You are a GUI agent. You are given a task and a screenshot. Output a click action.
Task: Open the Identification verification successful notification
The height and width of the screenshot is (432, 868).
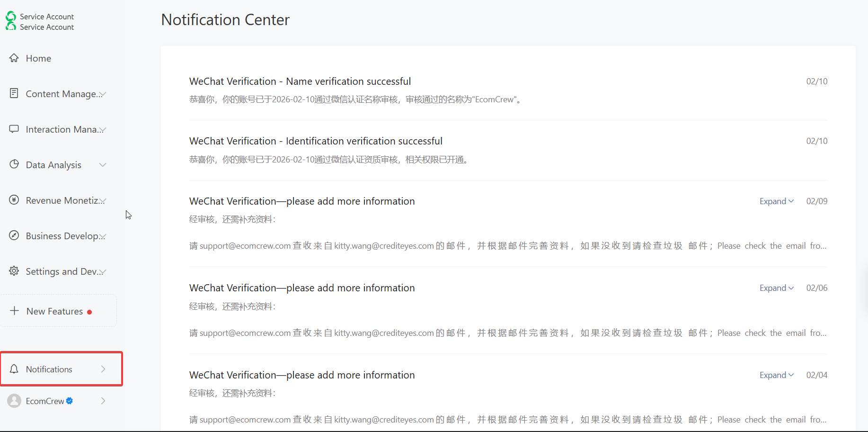click(x=316, y=141)
